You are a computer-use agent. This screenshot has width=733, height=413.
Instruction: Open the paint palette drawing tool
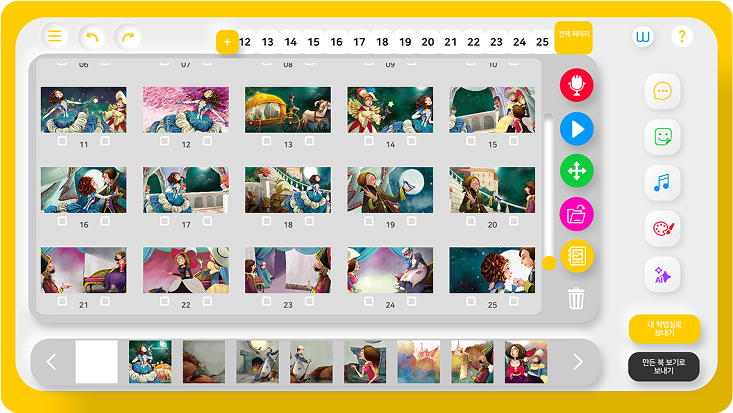coord(662,229)
